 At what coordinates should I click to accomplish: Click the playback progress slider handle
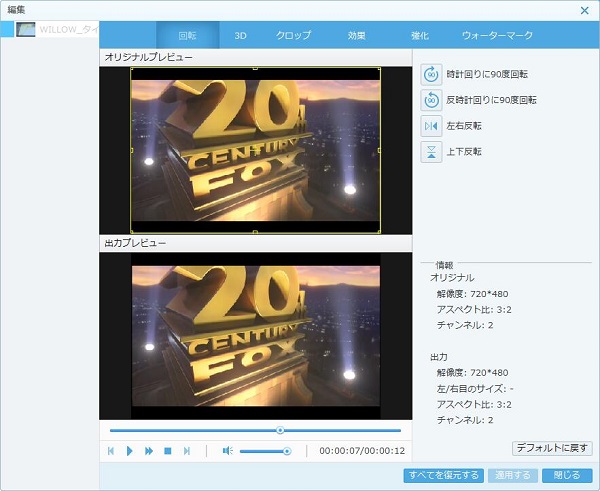(280, 431)
